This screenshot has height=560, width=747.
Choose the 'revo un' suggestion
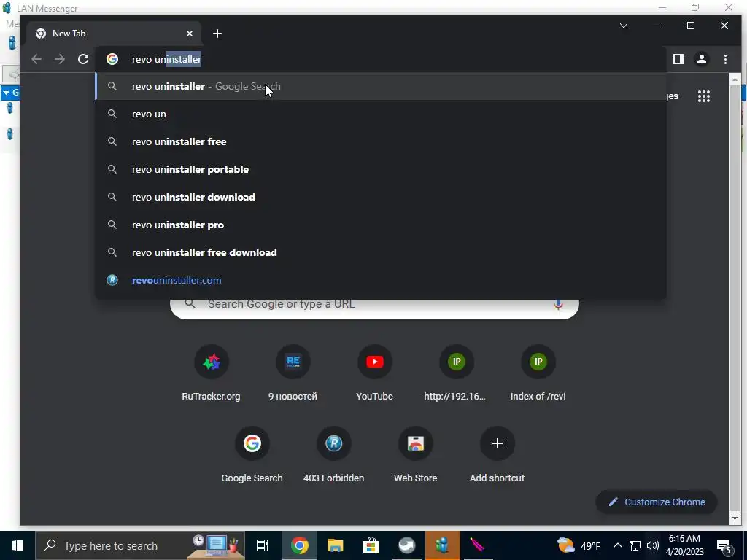[x=381, y=114]
